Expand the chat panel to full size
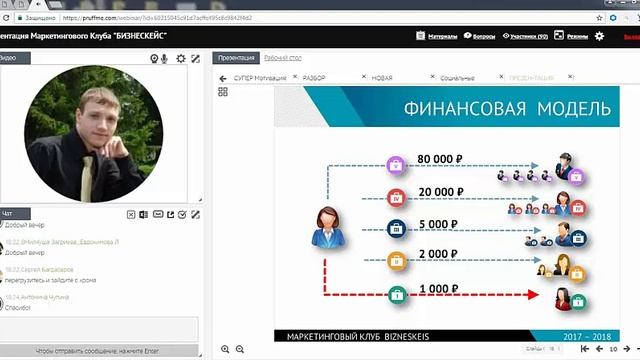The image size is (640, 360). (x=196, y=215)
